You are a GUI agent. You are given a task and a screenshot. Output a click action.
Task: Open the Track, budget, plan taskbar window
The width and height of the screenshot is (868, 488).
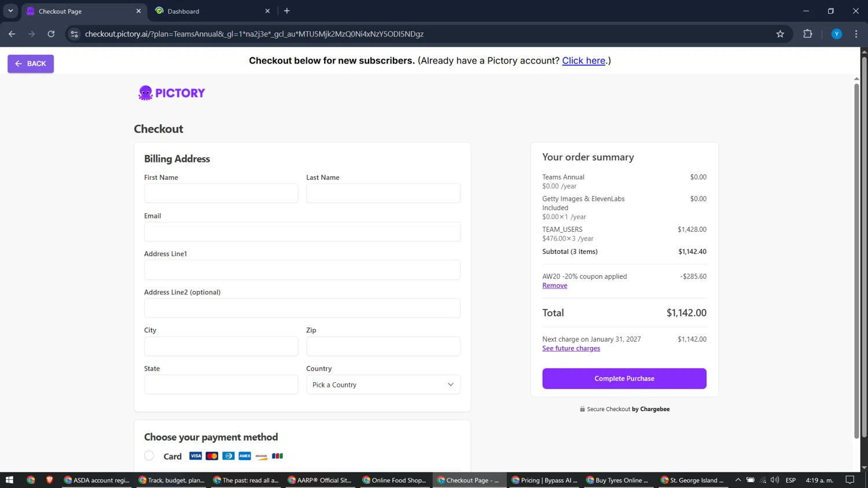172,480
